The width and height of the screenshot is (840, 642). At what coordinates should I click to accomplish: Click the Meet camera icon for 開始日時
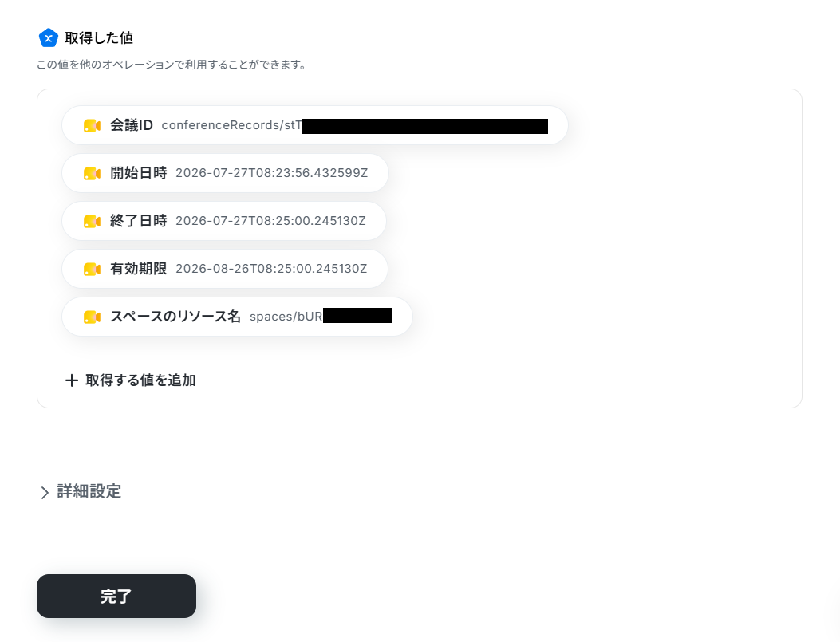[x=93, y=174]
